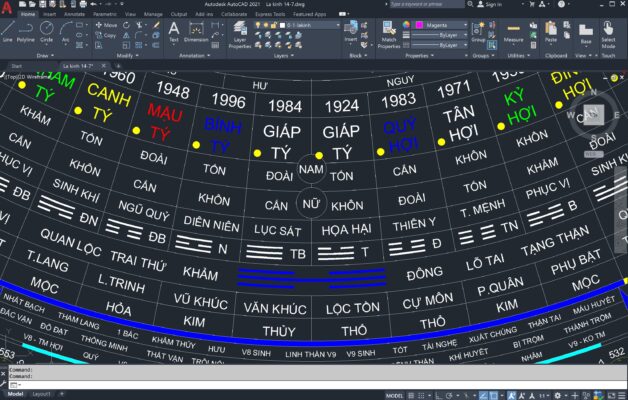Switch to the Layout1 tab
Viewport: 628px width, 400px height.
[42, 395]
